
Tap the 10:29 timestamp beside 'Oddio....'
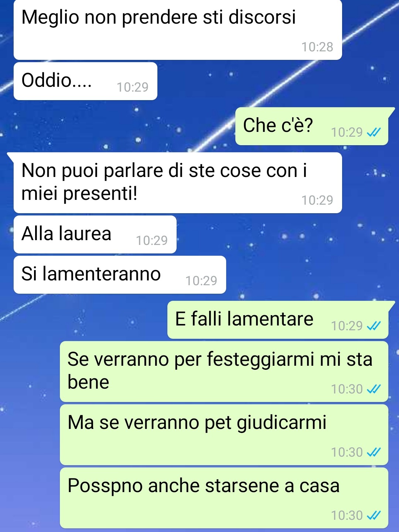click(133, 87)
